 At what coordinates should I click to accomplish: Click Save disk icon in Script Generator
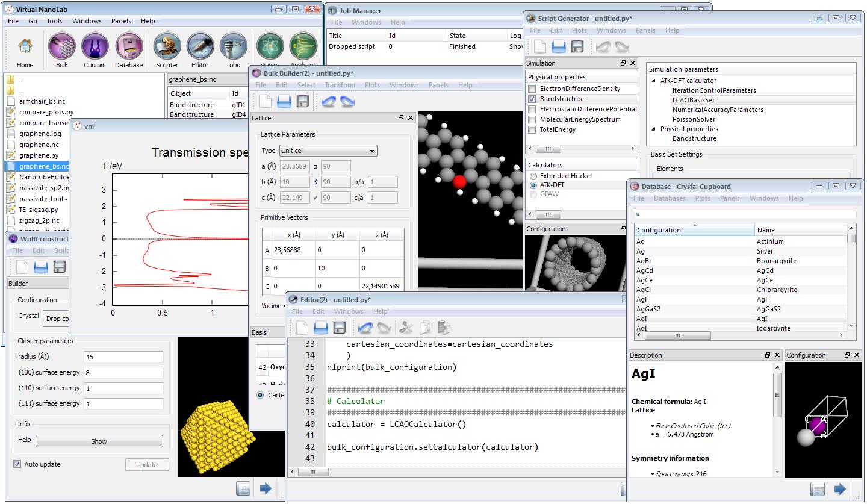point(577,46)
